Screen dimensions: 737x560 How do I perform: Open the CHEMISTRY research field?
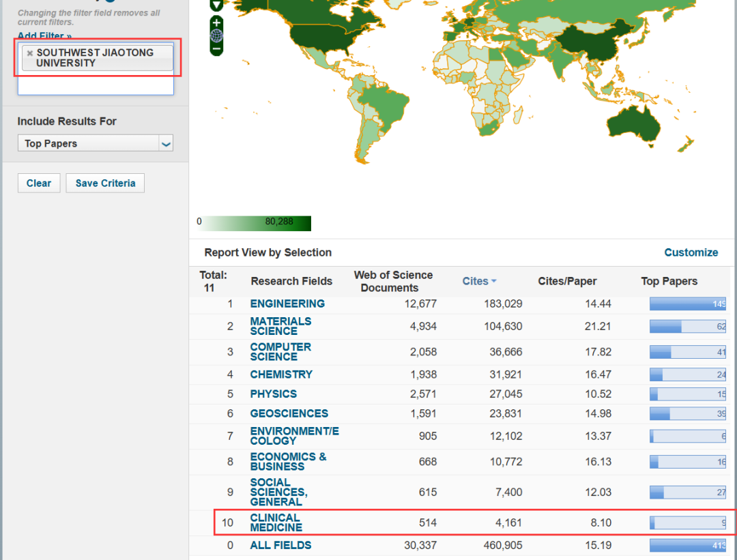click(x=281, y=374)
